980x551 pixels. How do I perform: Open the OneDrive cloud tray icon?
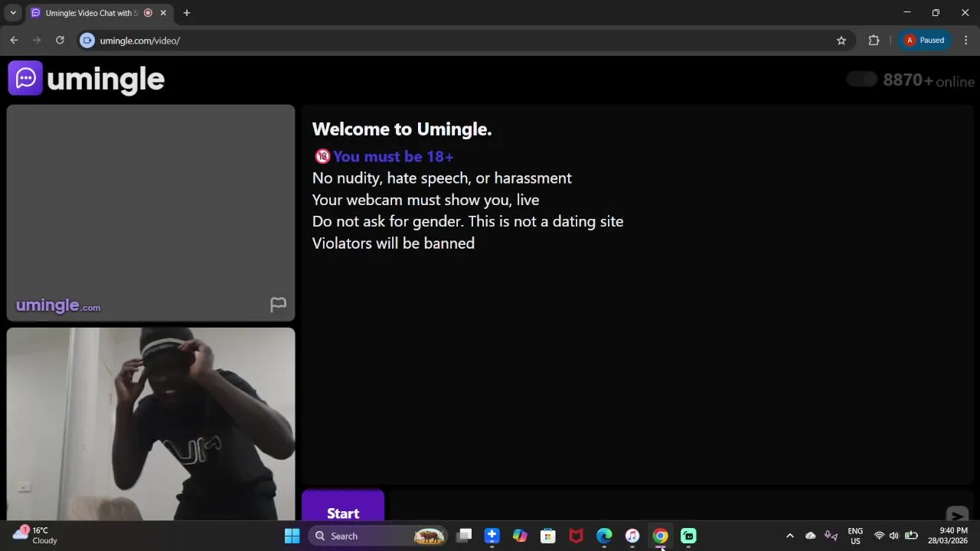coord(811,536)
